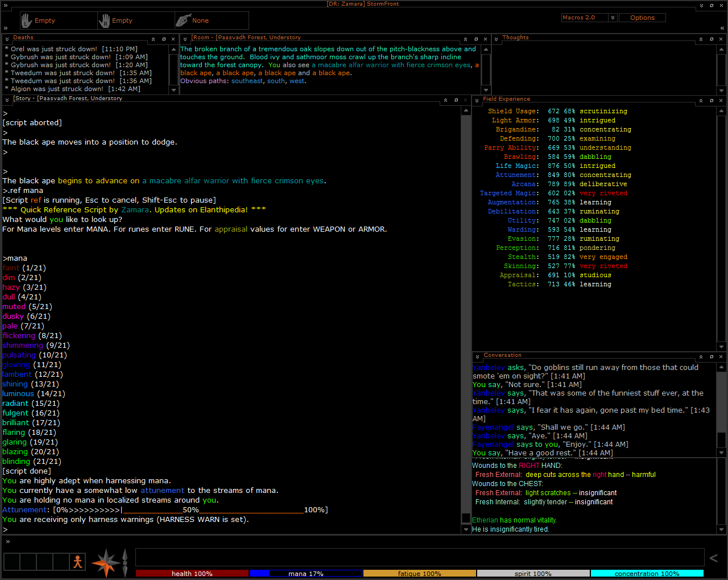The height and width of the screenshot is (580, 728).
Task: Click the double-arrow icon left of the hand slots
Action: pyautogui.click(x=6, y=28)
